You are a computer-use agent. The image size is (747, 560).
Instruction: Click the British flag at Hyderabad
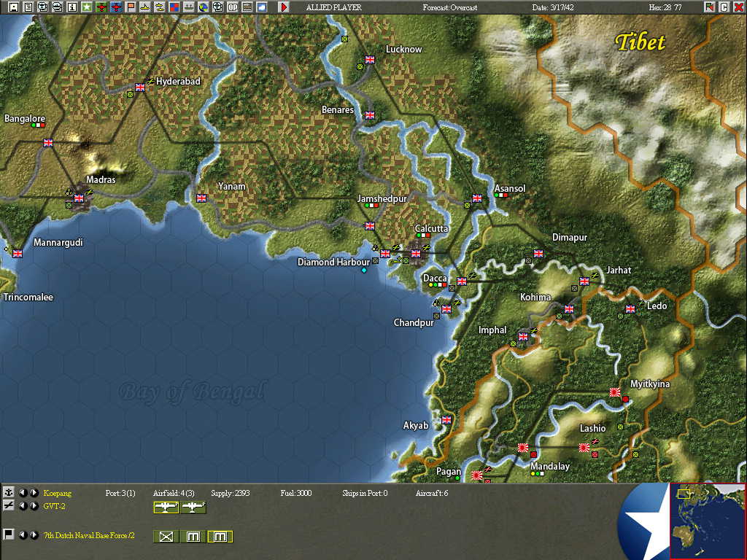coord(140,87)
